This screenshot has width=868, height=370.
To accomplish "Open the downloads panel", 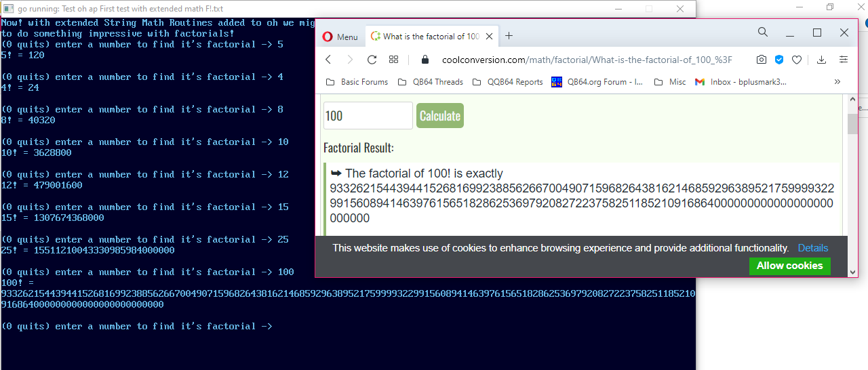I will click(821, 60).
